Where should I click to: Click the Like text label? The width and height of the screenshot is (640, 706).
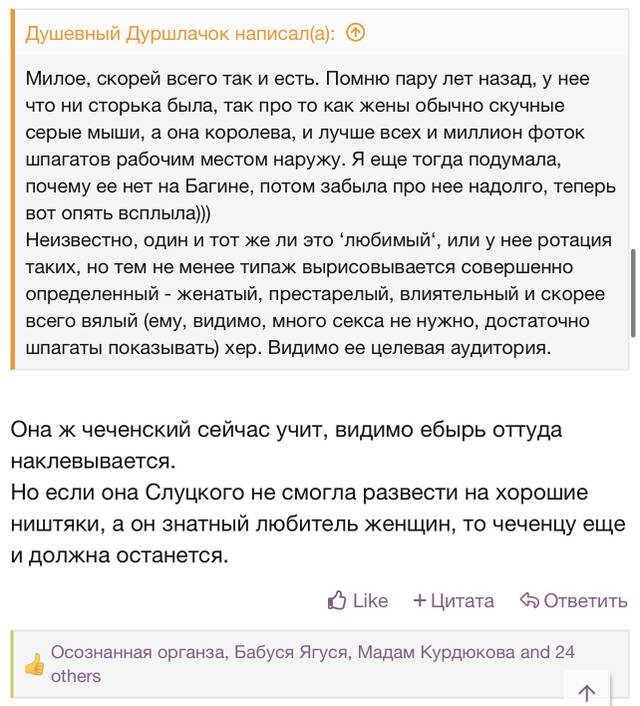370,601
